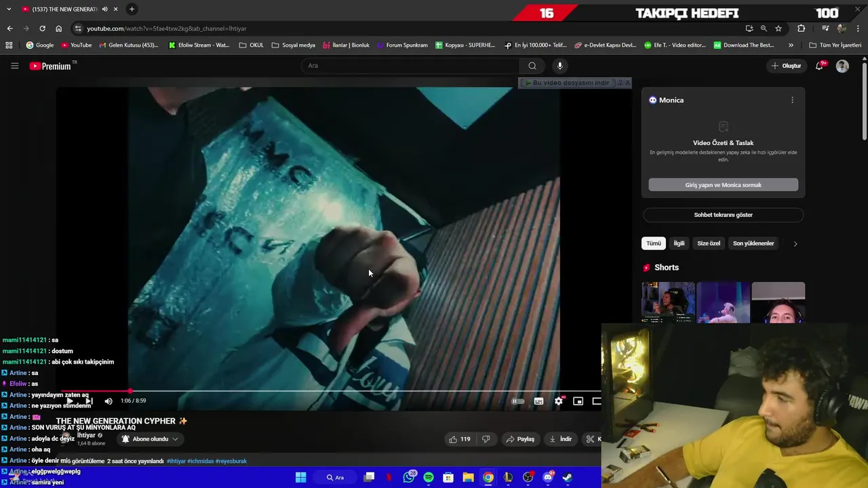The height and width of the screenshot is (488, 868).
Task: Click the Oluştur create button
Action: coord(787,66)
